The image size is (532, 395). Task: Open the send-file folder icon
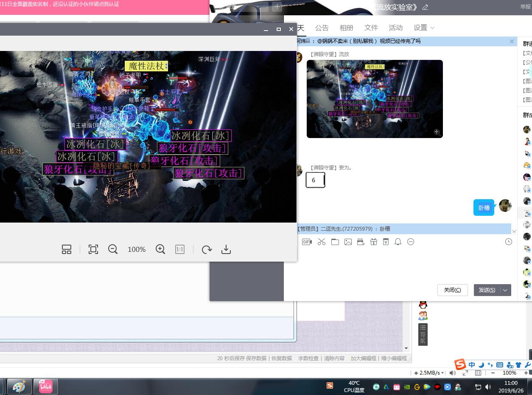(x=335, y=242)
